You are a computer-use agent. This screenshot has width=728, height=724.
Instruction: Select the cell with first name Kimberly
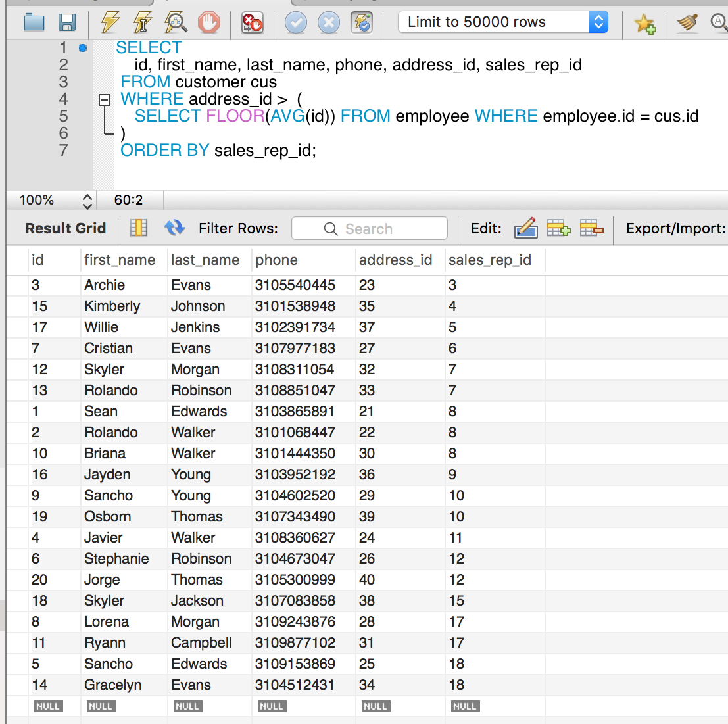(x=124, y=306)
